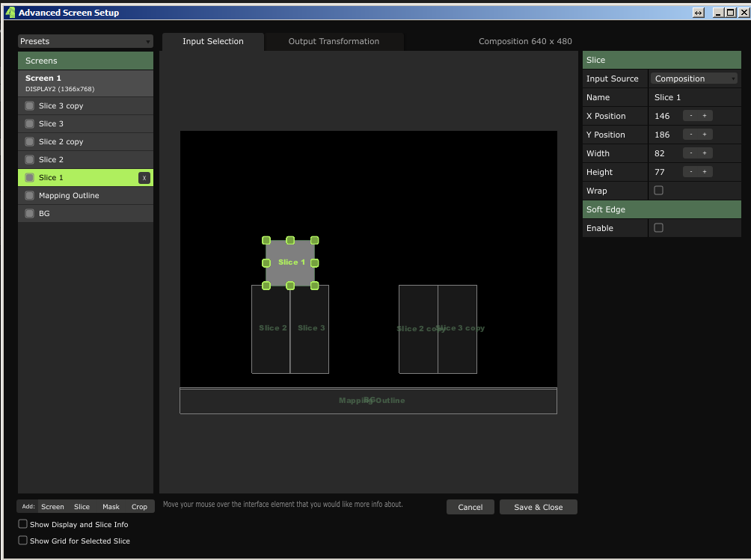Increase Width using the plus button
The width and height of the screenshot is (751, 560).
click(705, 153)
